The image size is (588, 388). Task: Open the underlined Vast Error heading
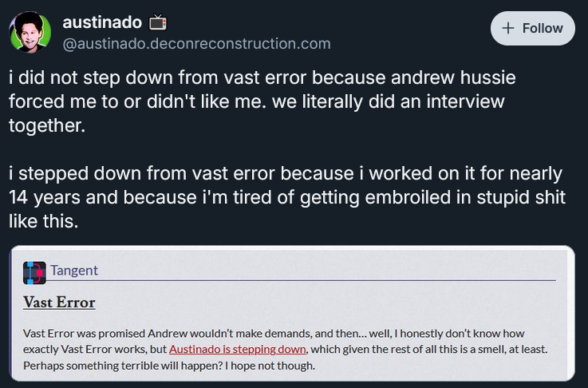59,303
